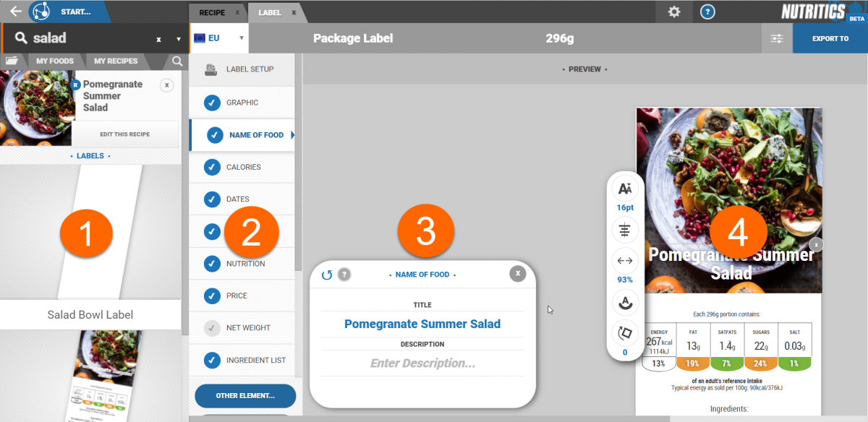Image resolution: width=868 pixels, height=422 pixels.
Task: Open the help question mark in the top bar
Action: 708,12
